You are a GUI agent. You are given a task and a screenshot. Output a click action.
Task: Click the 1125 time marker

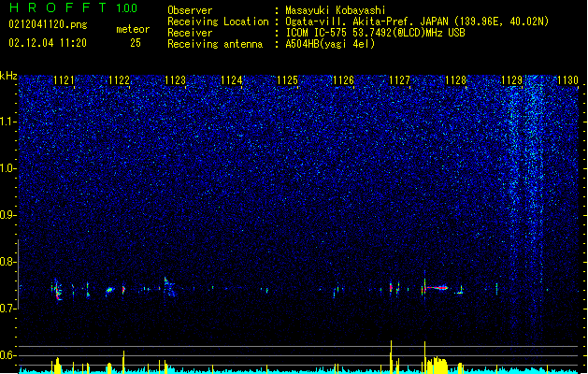287,80
